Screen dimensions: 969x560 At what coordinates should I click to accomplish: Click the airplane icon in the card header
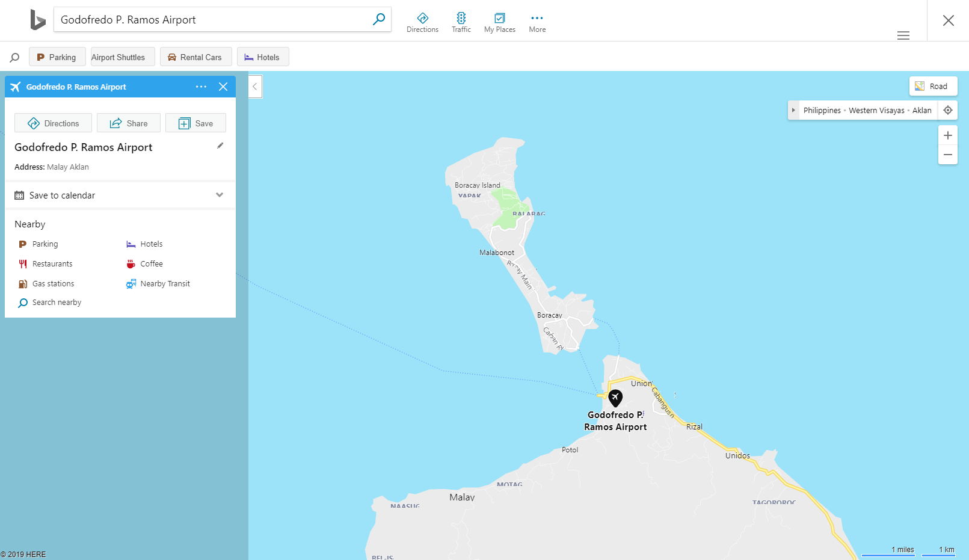(x=16, y=87)
